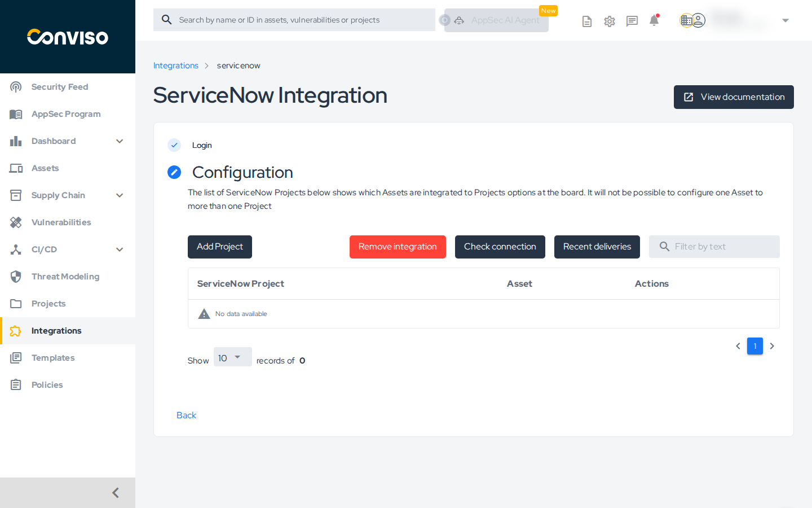Expand the Supply Chain submenu

point(120,195)
